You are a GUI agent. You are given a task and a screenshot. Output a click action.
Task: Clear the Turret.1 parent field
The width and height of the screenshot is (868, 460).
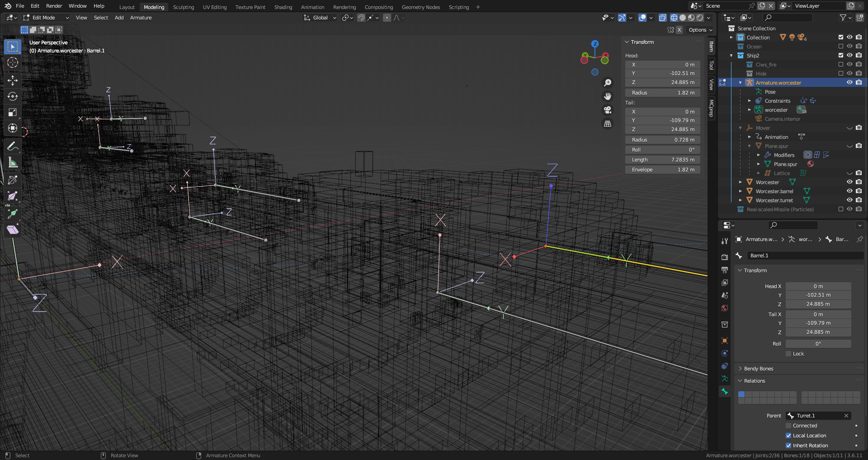coord(846,416)
